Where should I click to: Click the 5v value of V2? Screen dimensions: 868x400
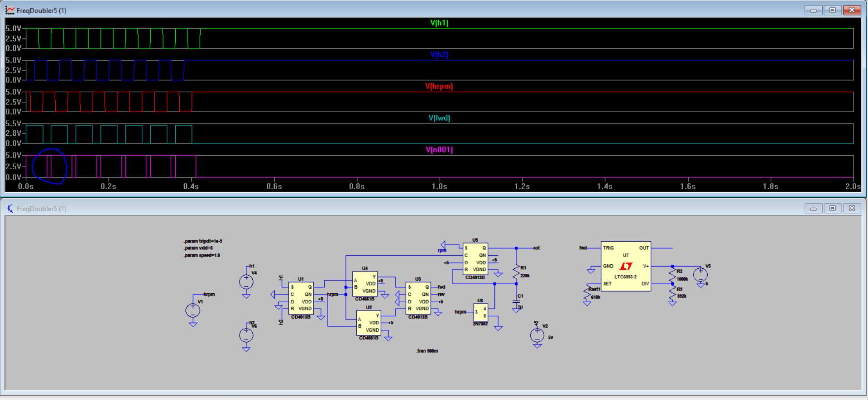coord(551,338)
